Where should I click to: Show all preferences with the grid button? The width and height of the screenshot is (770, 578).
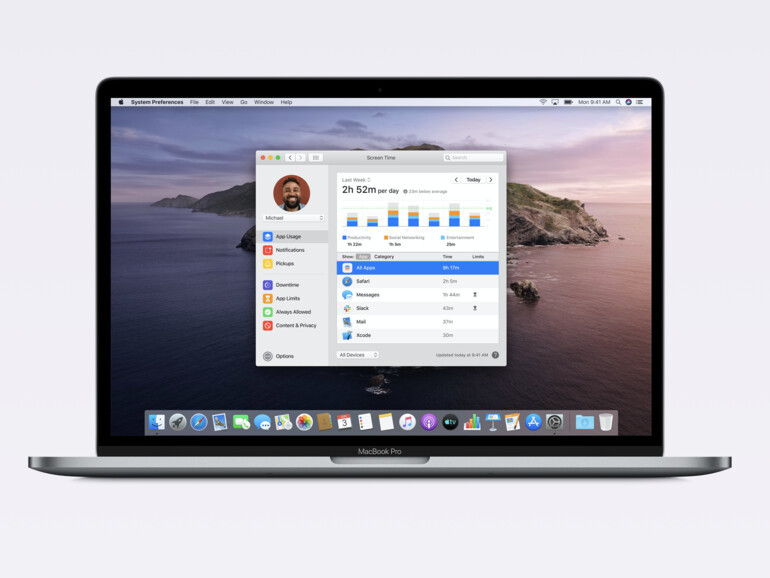[316, 158]
